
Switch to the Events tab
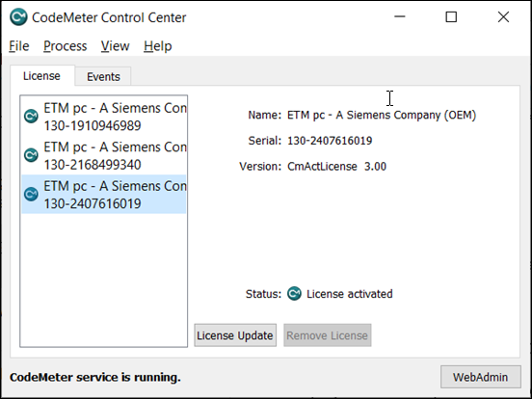pyautogui.click(x=103, y=76)
